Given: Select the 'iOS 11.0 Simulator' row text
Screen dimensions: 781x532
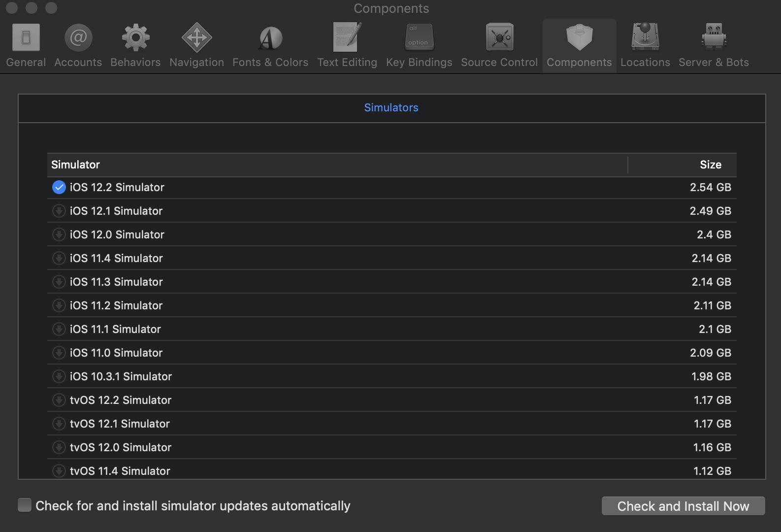Looking at the screenshot, I should tap(116, 353).
